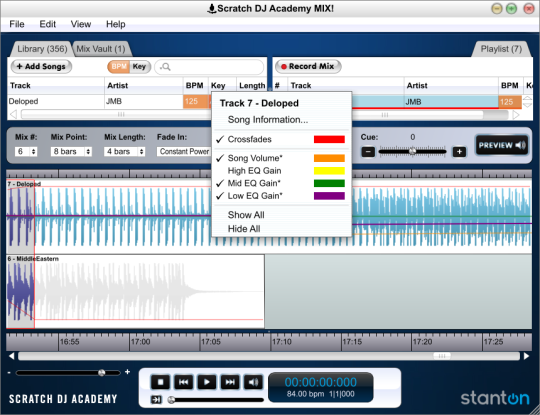Open the Fade In Constant Power dropdown

(x=184, y=152)
